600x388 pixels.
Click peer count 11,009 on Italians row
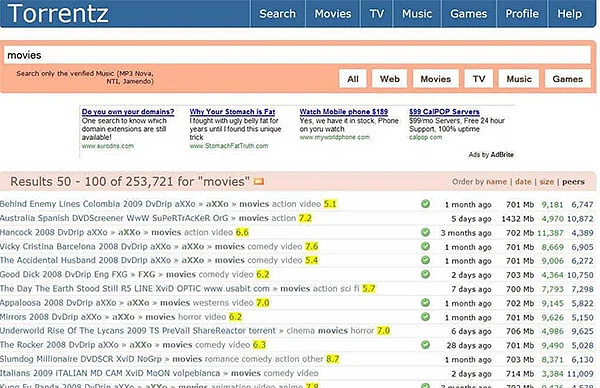[580, 374]
